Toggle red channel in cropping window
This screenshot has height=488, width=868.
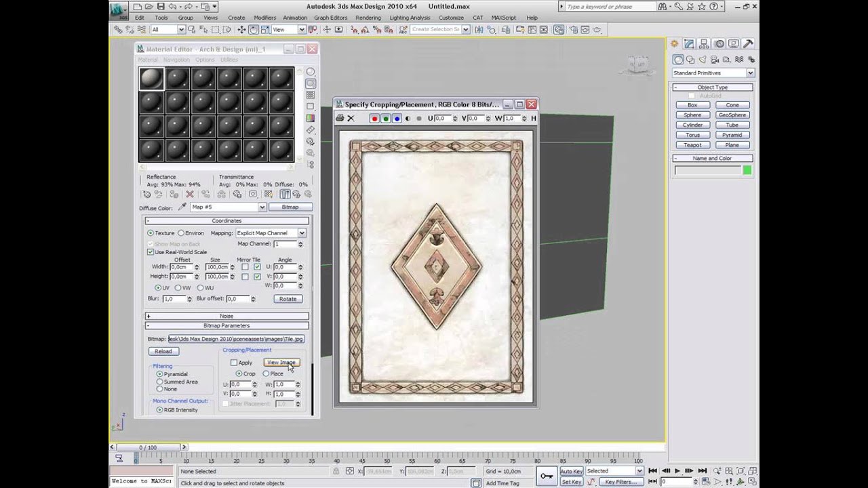[x=374, y=118]
